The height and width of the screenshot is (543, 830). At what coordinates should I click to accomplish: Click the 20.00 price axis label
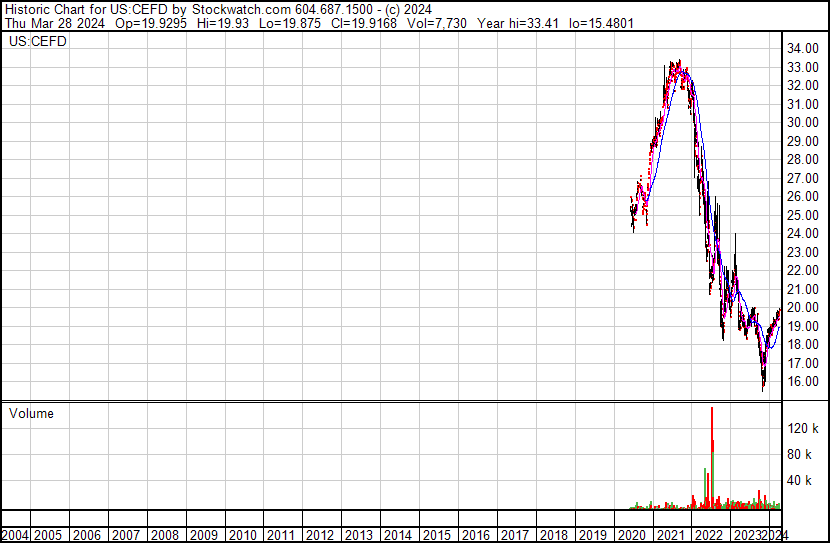(803, 308)
